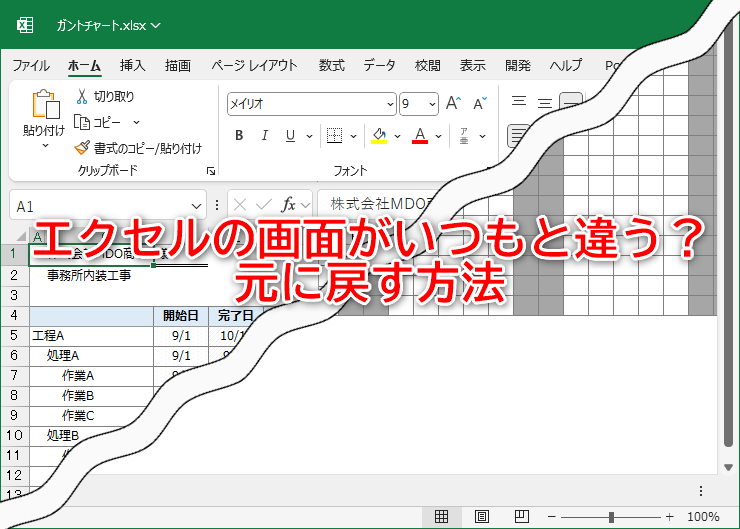Viewport: 740px width, 529px height.
Task: Switch to the ホーム ribbon tab
Action: pyautogui.click(x=84, y=65)
